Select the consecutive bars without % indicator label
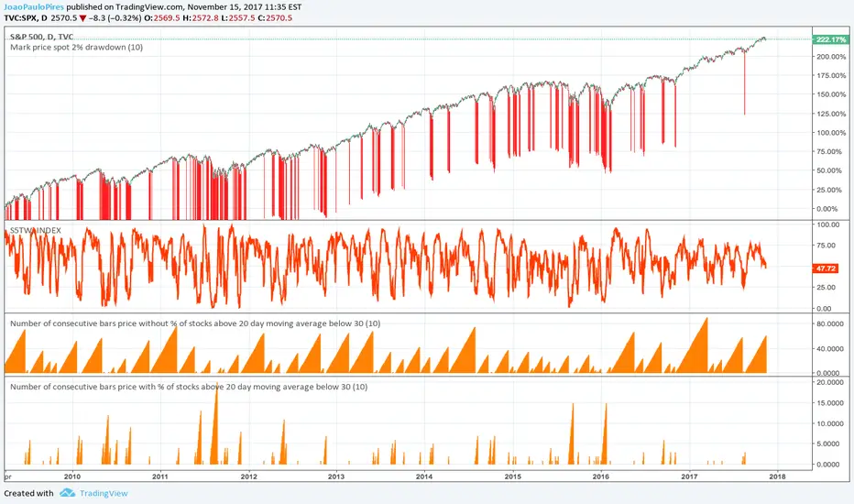This screenshot has height=504, width=854. coord(195,323)
